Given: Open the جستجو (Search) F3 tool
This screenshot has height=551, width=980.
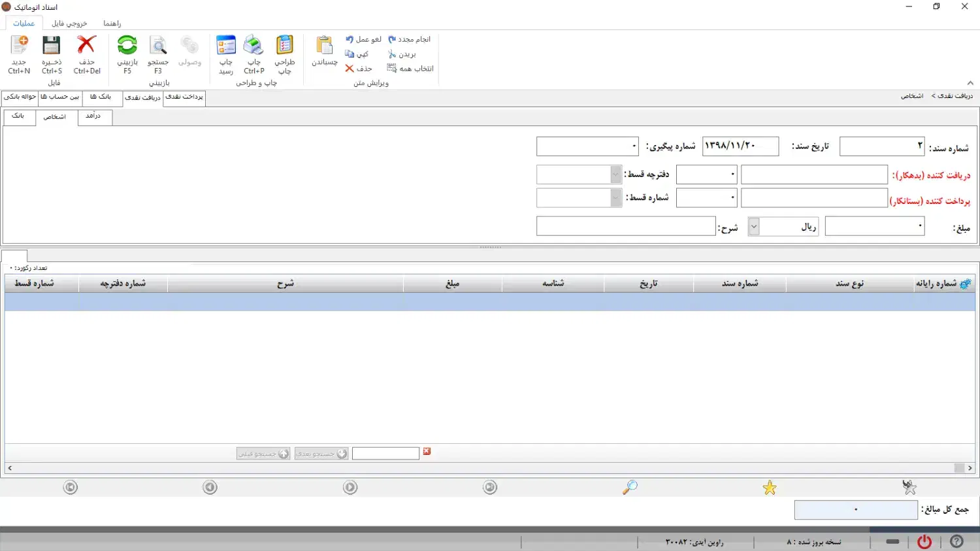Looking at the screenshot, I should click(x=158, y=46).
